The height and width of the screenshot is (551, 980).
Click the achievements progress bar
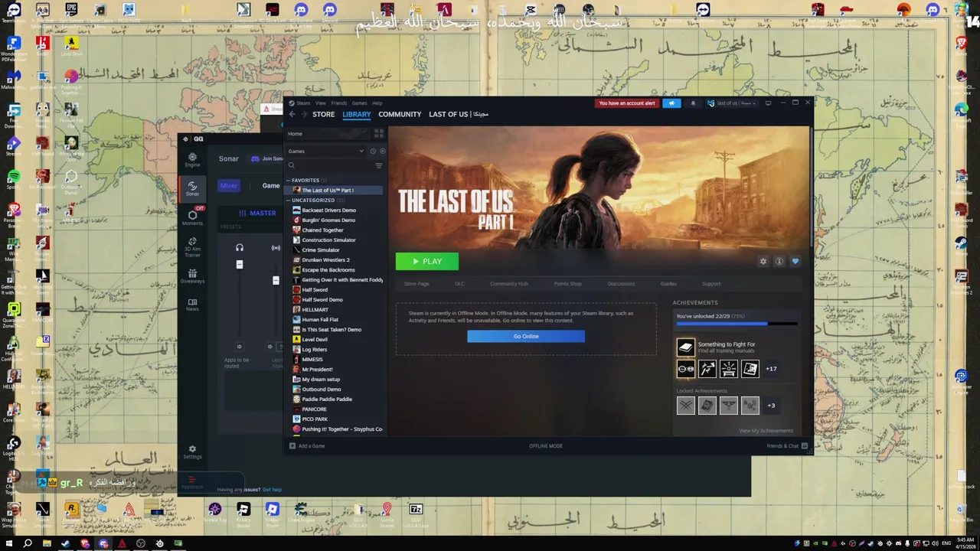(737, 324)
